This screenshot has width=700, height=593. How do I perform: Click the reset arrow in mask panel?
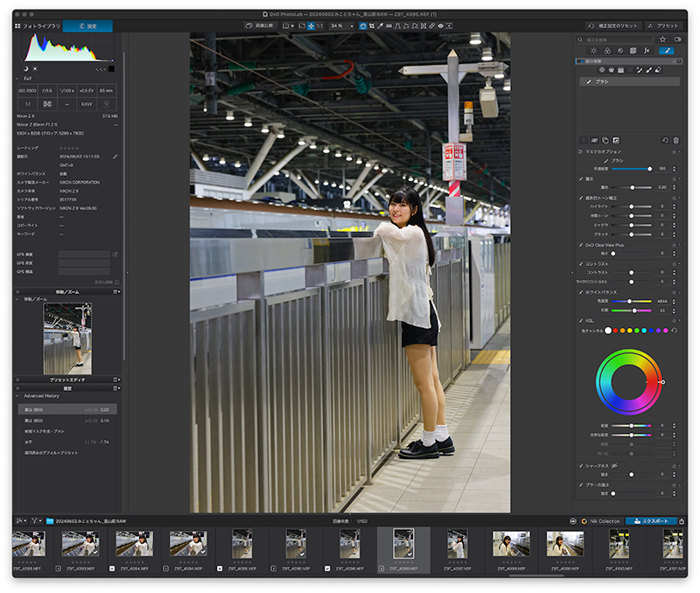[x=665, y=140]
